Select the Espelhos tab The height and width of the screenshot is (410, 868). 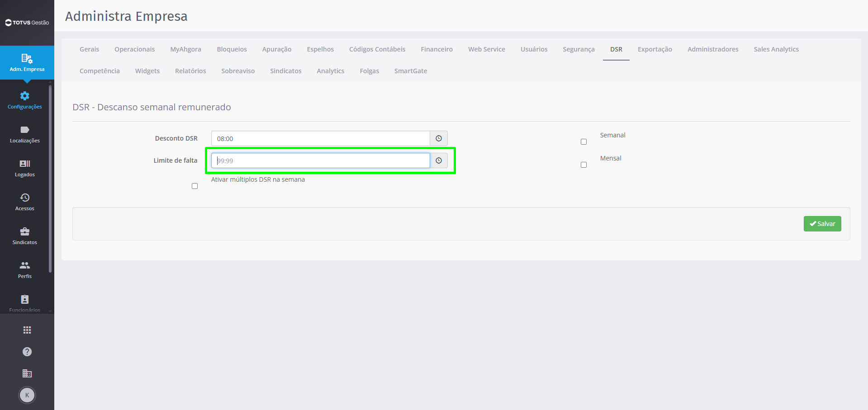tap(320, 49)
